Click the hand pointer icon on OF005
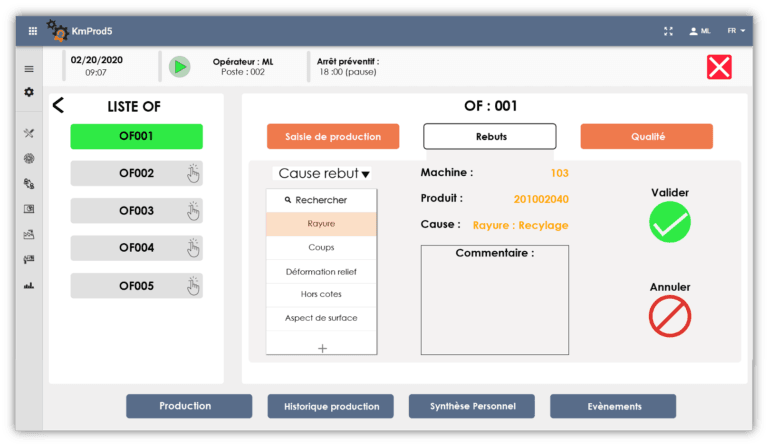This screenshot has height=446, width=768. point(193,286)
